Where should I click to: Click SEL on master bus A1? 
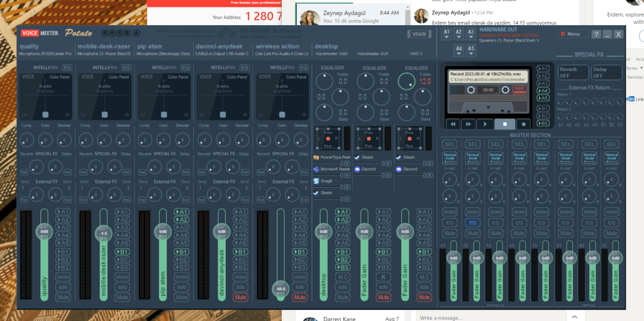tap(450, 144)
